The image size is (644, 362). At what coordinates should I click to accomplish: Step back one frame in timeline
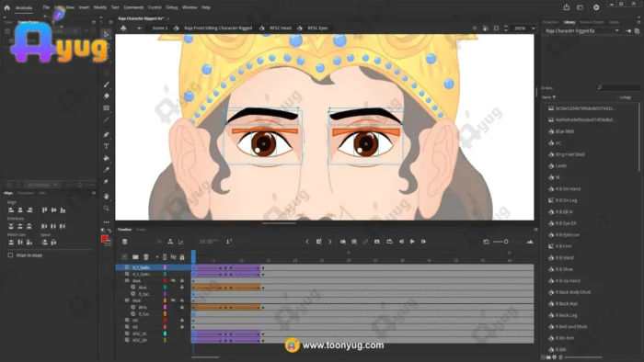click(x=401, y=242)
